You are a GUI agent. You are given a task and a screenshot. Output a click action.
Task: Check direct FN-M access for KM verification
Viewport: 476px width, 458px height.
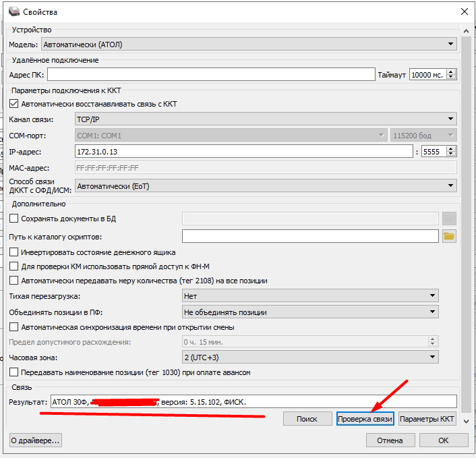pos(14,266)
